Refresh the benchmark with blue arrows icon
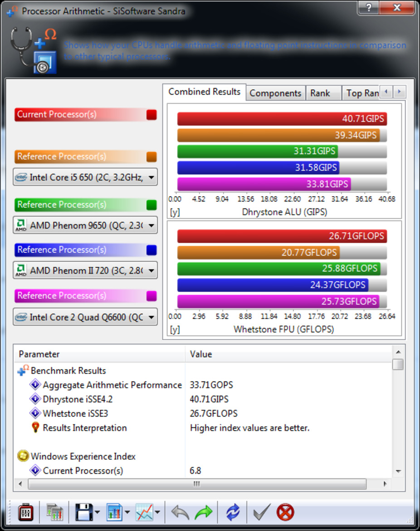This screenshot has width=420, height=531. pos(233,512)
